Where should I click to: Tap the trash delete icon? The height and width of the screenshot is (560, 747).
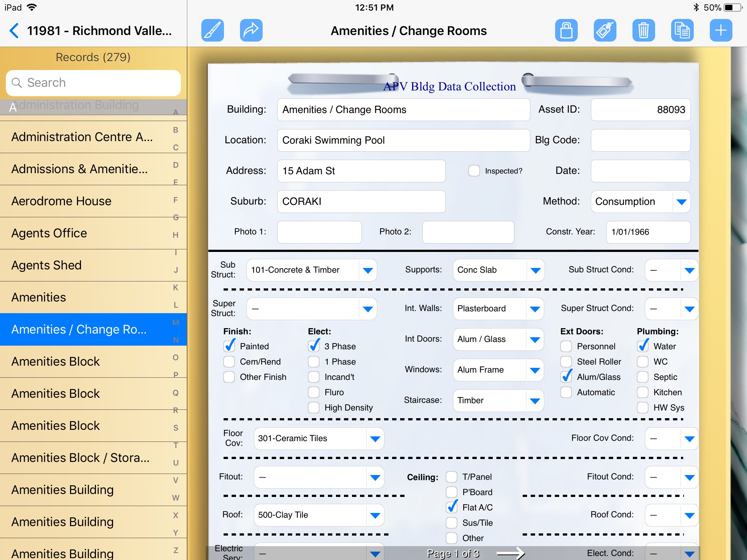coord(643,30)
